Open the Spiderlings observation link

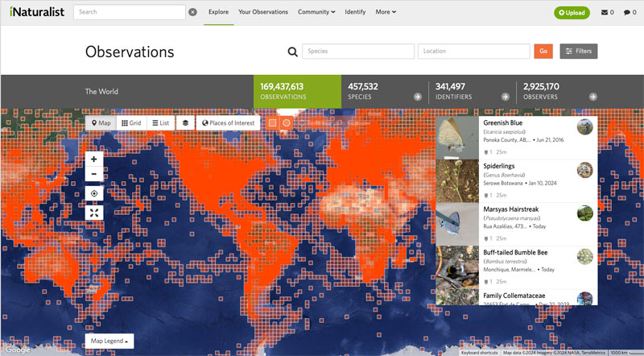point(498,166)
